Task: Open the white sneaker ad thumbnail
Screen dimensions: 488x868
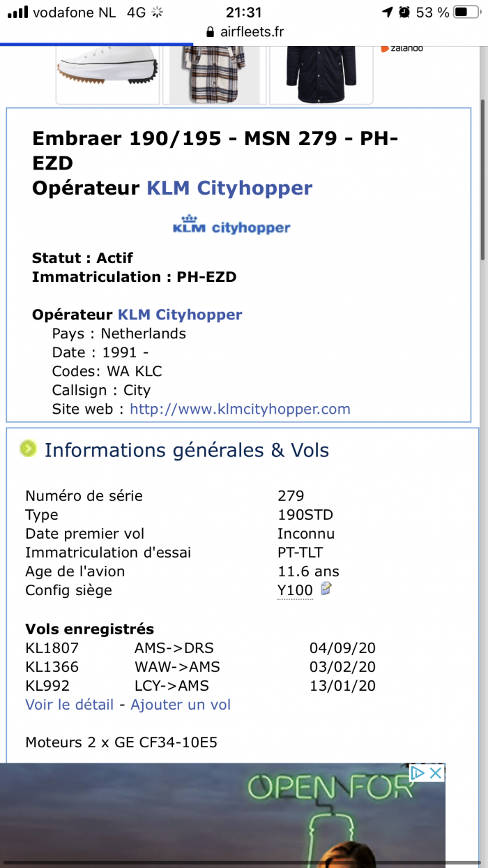Action: click(x=108, y=75)
